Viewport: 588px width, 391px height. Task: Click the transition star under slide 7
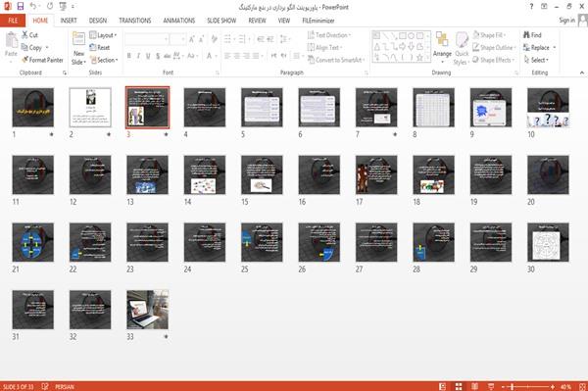coord(395,134)
